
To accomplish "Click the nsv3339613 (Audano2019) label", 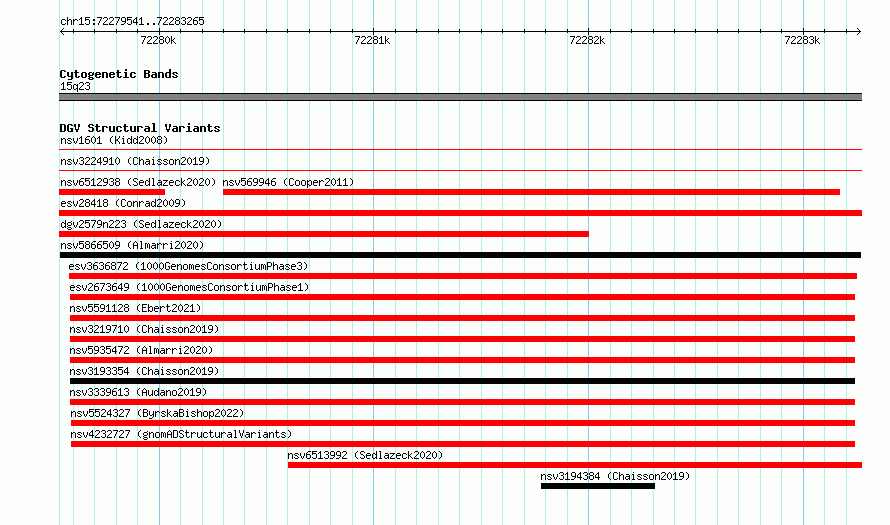I will coord(138,392).
